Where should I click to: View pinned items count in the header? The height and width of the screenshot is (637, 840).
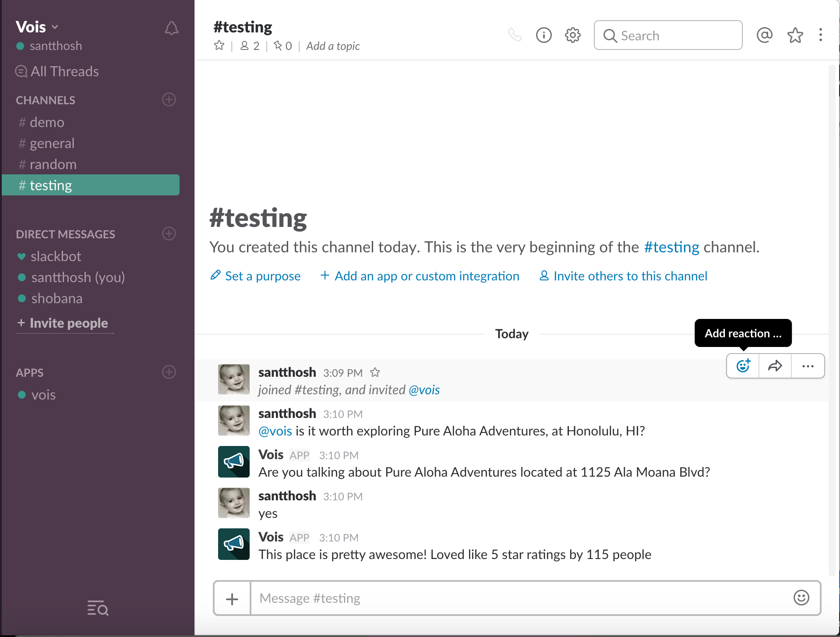tap(282, 46)
